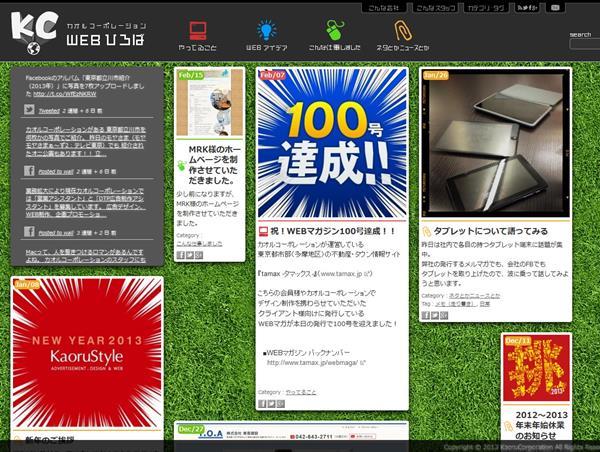Open the mail icon top tab
600x452 pixels.
point(555,8)
